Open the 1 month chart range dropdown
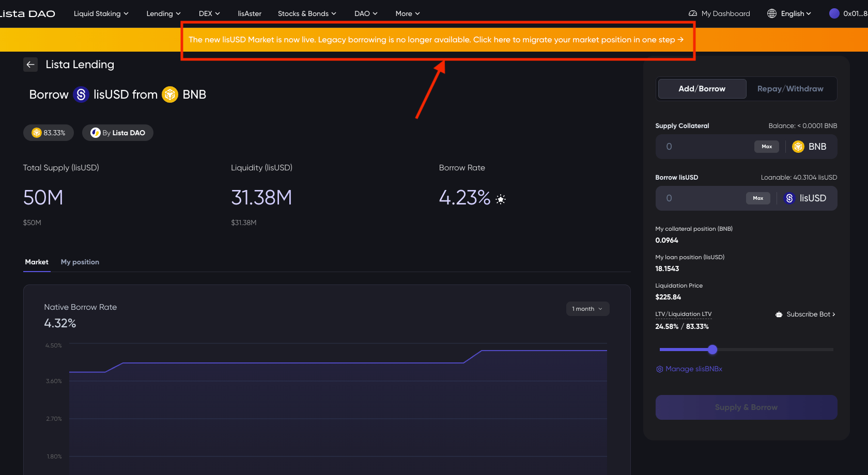 [x=587, y=309]
